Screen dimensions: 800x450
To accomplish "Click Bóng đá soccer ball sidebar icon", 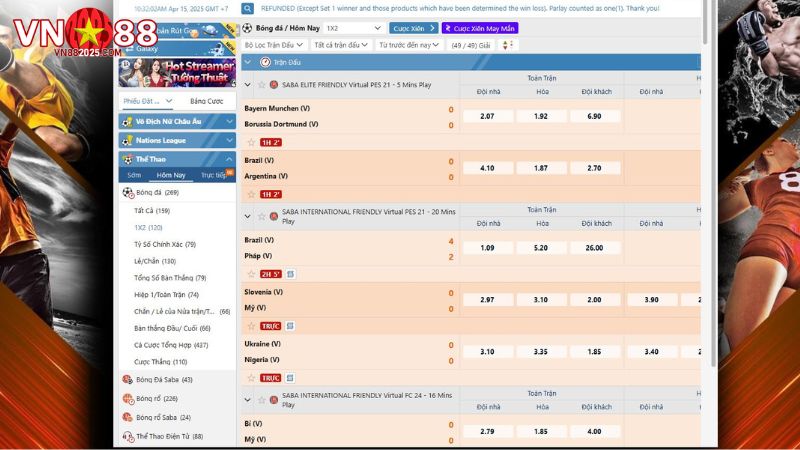I will click(128, 192).
